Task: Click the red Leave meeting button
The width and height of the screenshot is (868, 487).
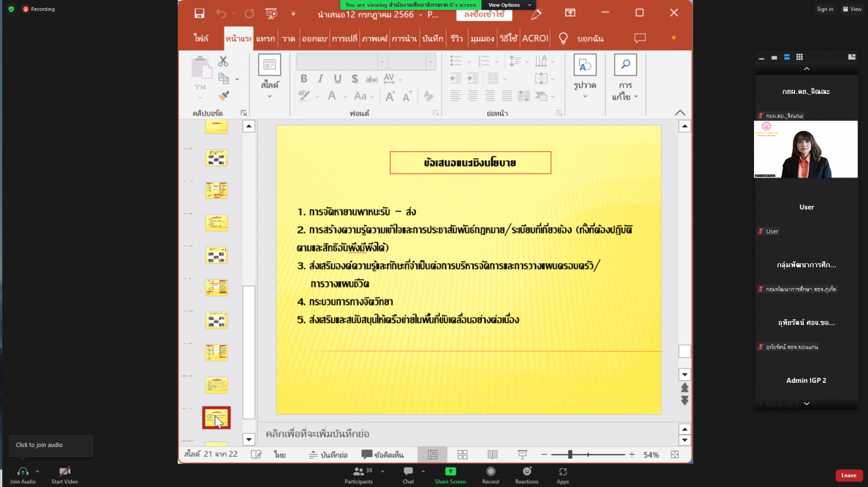Action: pyautogui.click(x=849, y=475)
